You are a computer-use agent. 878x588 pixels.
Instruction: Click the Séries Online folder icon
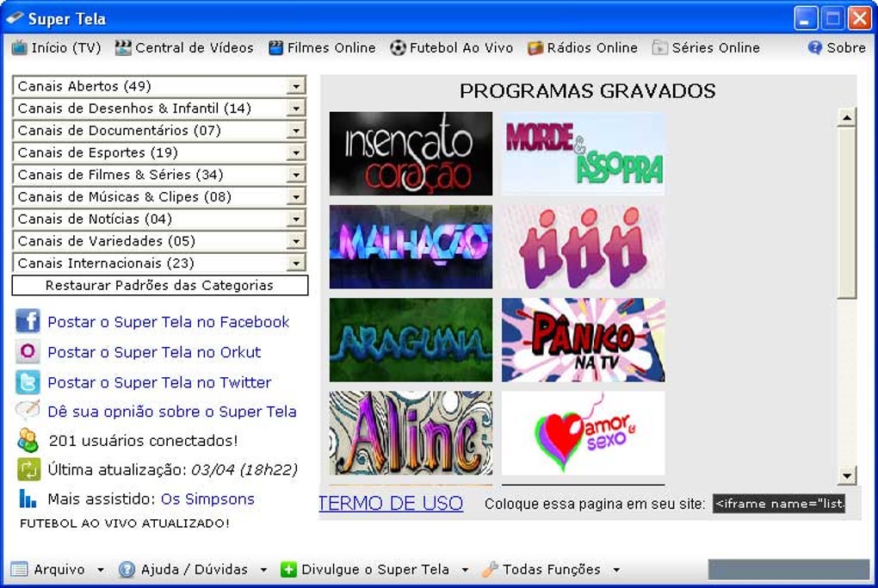[659, 48]
